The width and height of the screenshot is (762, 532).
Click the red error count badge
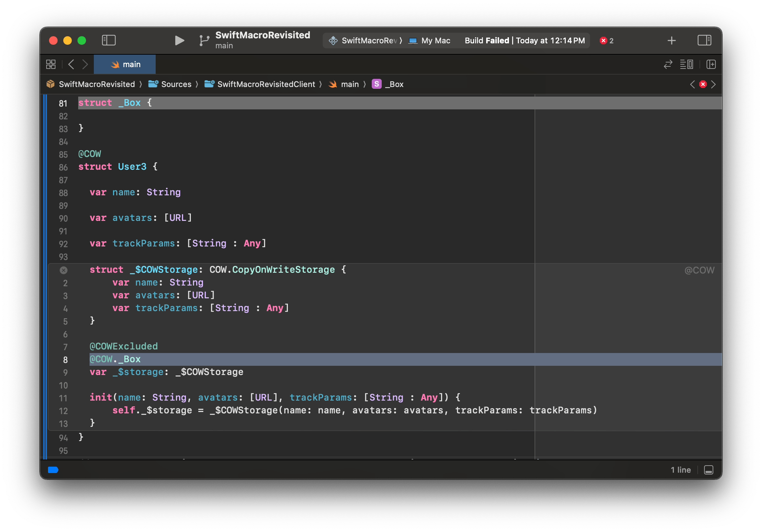tap(607, 40)
